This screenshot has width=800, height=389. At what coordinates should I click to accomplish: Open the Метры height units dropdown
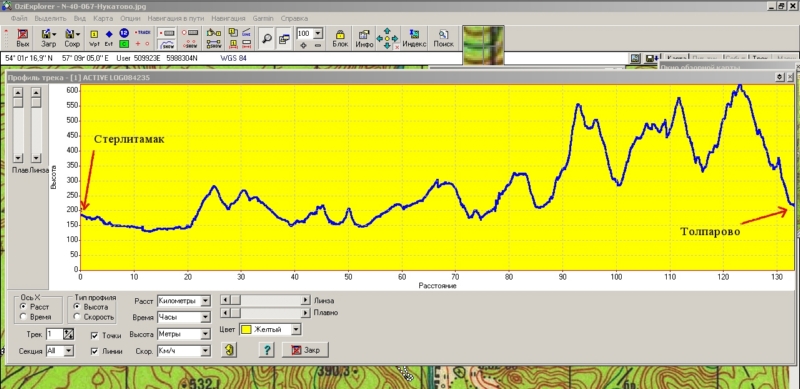pos(205,334)
